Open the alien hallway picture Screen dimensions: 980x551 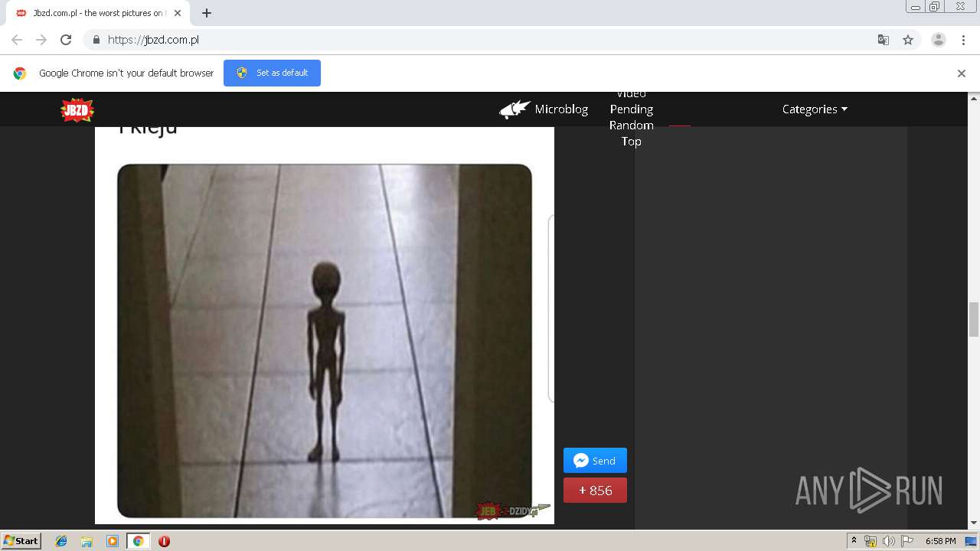tap(325, 341)
